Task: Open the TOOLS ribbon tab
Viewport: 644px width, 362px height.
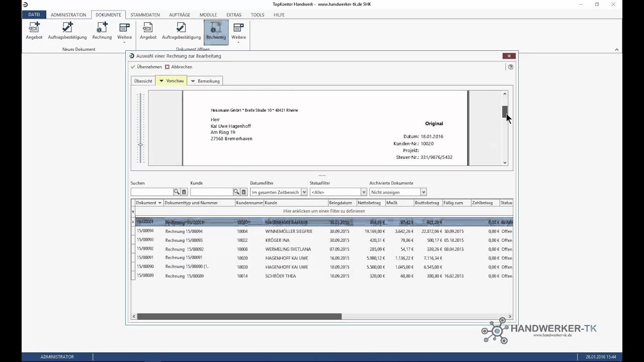Action: coord(257,15)
